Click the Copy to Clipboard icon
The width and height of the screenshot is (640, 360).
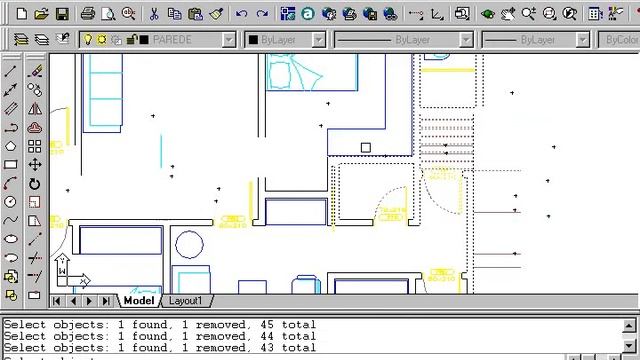coord(175,14)
